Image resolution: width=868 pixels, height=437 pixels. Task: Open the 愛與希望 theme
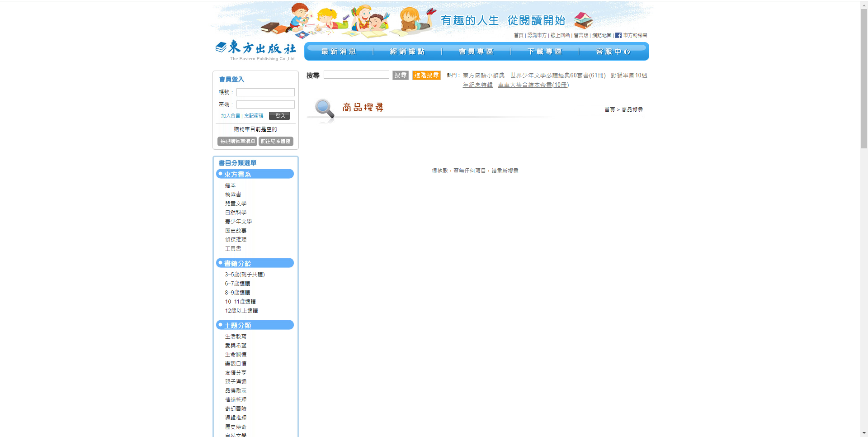coord(236,346)
